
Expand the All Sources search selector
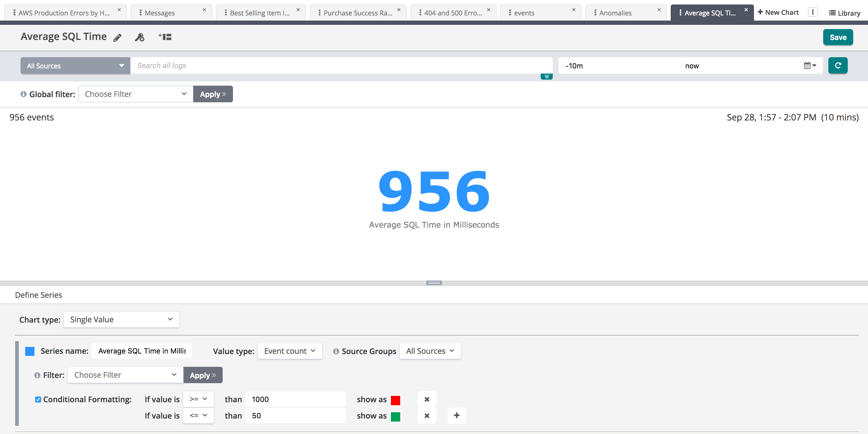[75, 66]
